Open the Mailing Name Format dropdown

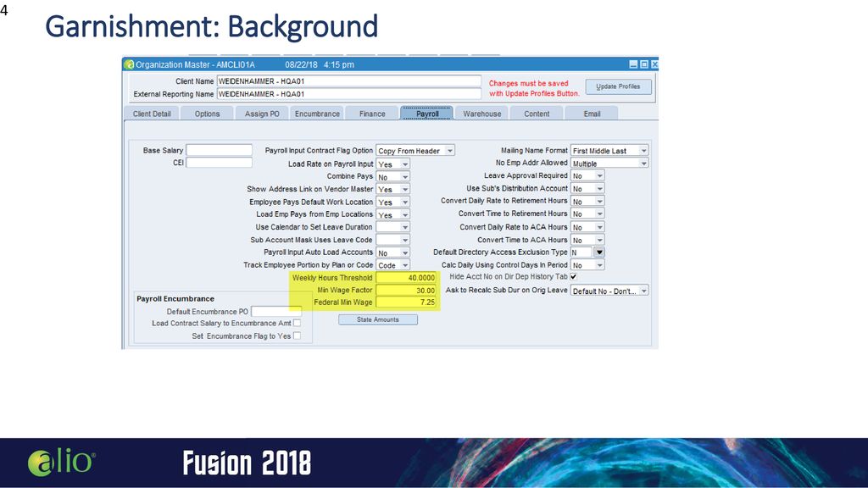(609, 151)
